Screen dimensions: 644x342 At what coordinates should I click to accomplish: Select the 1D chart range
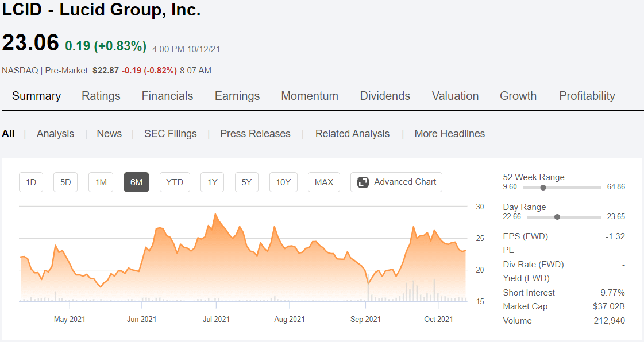pos(31,182)
